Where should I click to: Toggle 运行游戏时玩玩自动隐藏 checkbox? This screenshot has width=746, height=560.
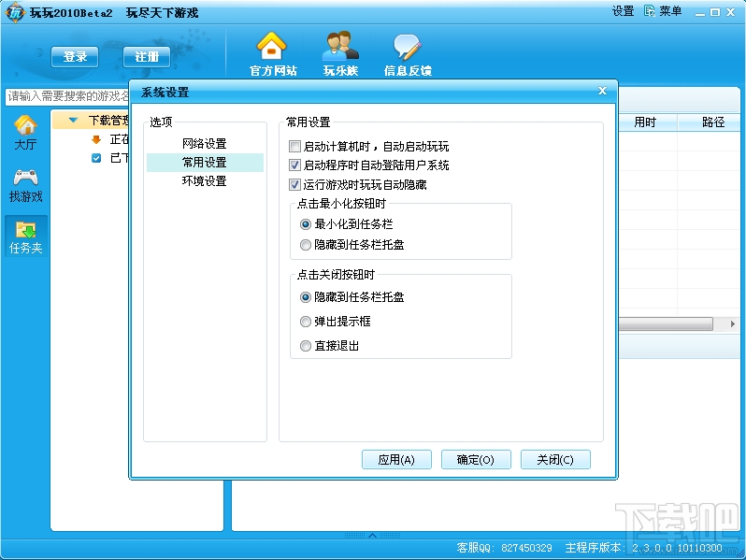pyautogui.click(x=295, y=184)
